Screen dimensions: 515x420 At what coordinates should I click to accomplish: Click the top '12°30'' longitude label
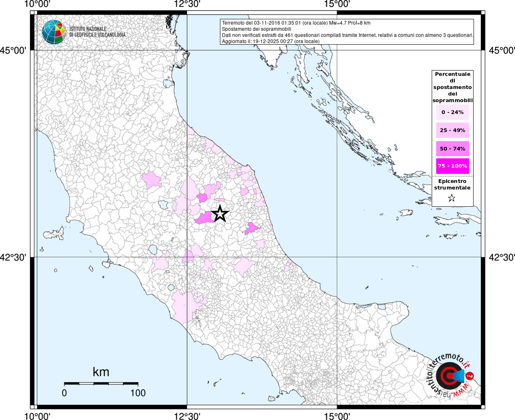coord(187,4)
